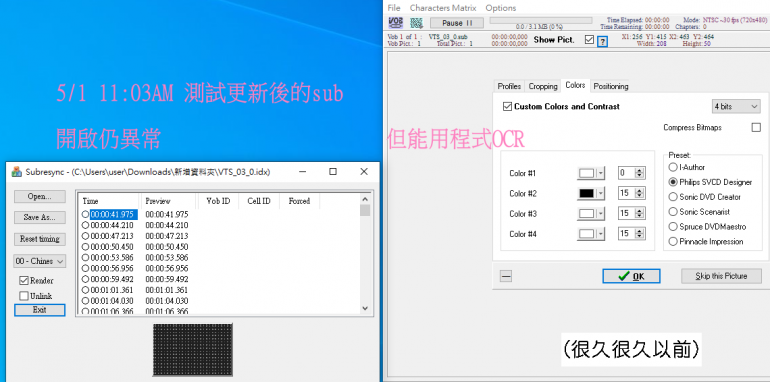Click the Preview column header
The image size is (770, 382).
pyautogui.click(x=168, y=201)
